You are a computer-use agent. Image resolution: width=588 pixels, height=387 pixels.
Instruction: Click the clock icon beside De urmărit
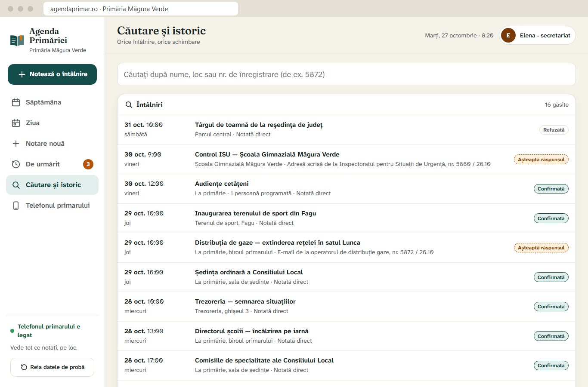16,164
